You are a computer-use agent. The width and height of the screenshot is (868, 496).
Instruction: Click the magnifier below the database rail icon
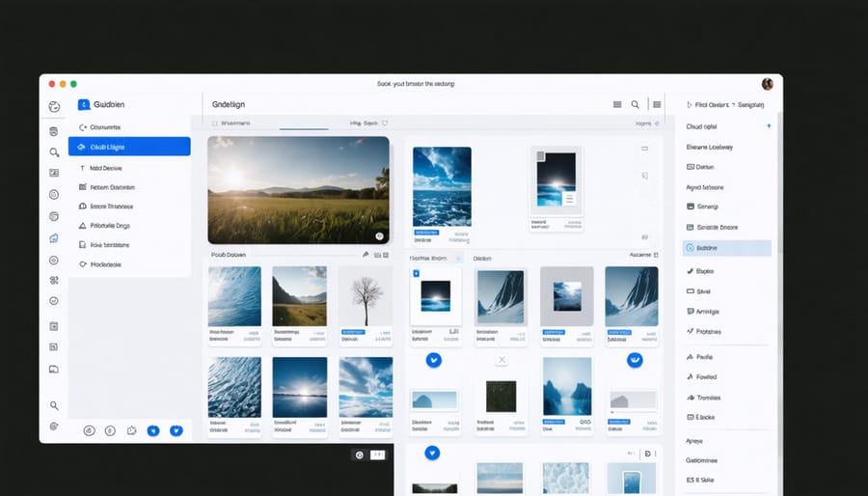click(54, 152)
